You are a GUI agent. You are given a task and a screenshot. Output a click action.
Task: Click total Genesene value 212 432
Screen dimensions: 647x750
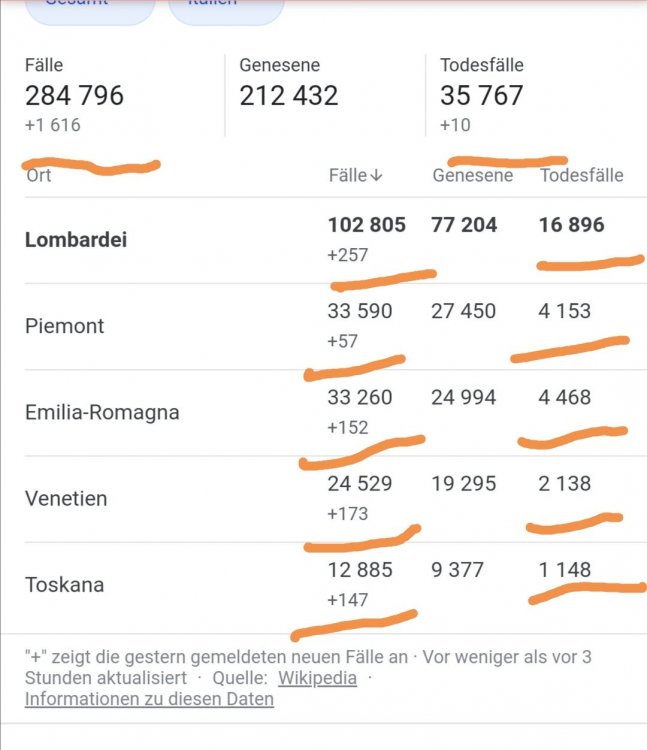point(289,95)
